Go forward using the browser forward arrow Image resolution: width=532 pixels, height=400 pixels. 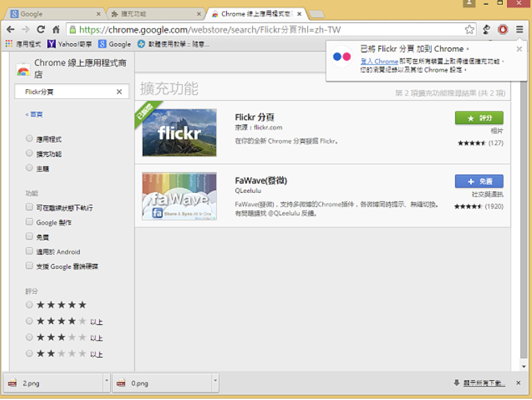click(26, 29)
